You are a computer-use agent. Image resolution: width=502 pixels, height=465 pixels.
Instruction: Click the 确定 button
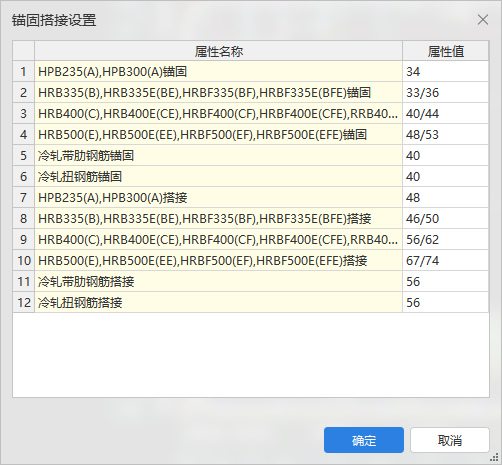coord(364,440)
